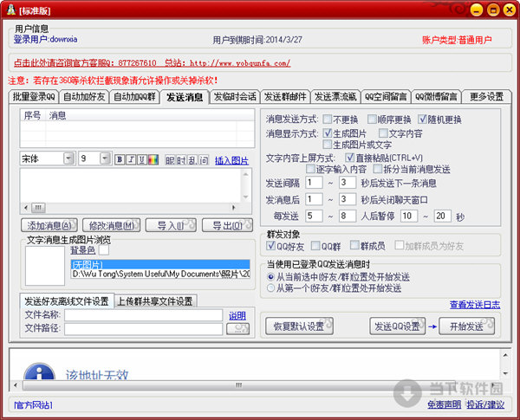Toggle underline text formatting

(x=142, y=160)
